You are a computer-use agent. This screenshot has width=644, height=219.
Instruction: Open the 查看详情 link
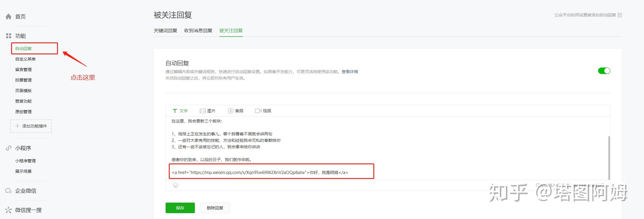(350, 72)
